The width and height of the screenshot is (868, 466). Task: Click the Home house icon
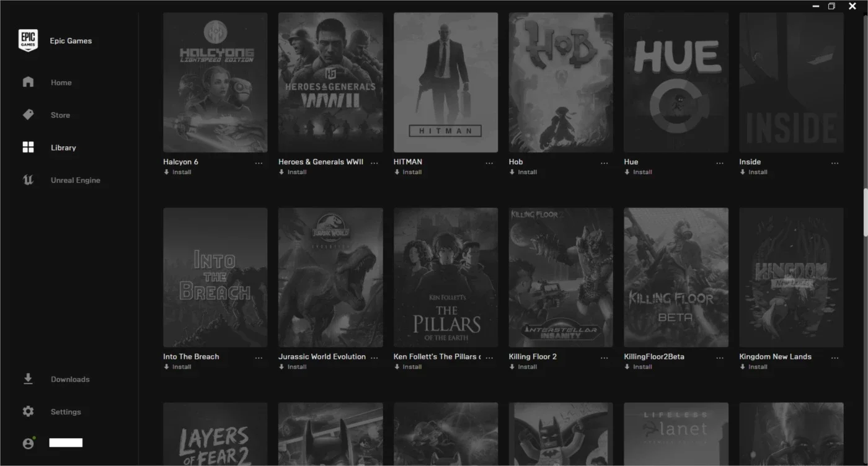28,82
